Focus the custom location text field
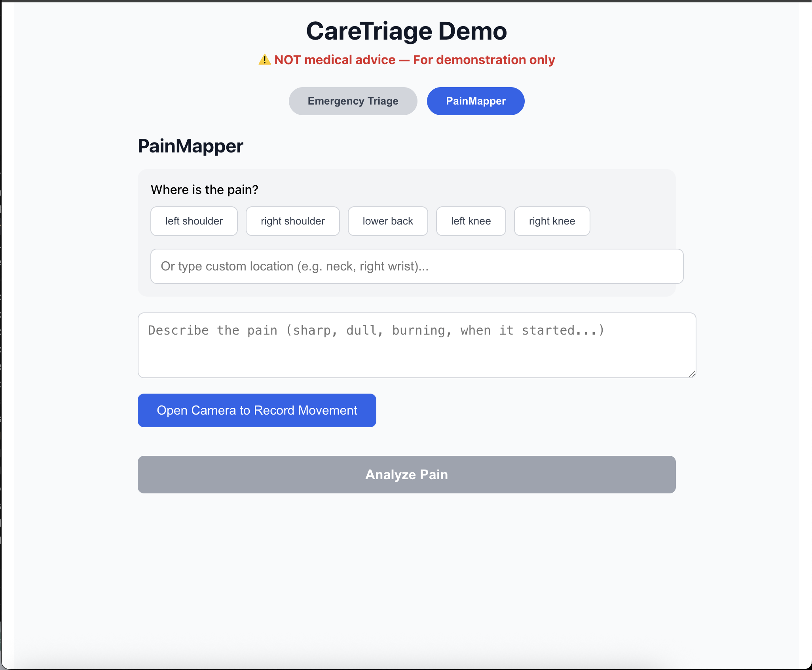Image resolution: width=812 pixels, height=670 pixels. click(416, 266)
